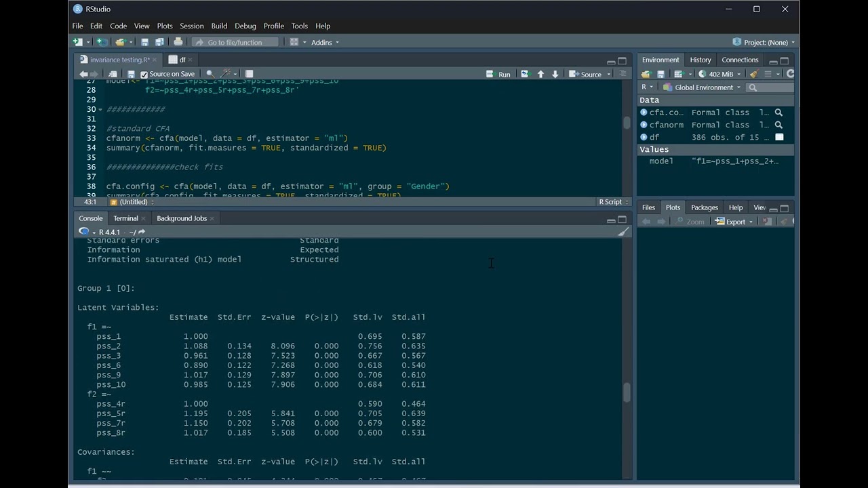Click the re-run previous code region icon

524,74
